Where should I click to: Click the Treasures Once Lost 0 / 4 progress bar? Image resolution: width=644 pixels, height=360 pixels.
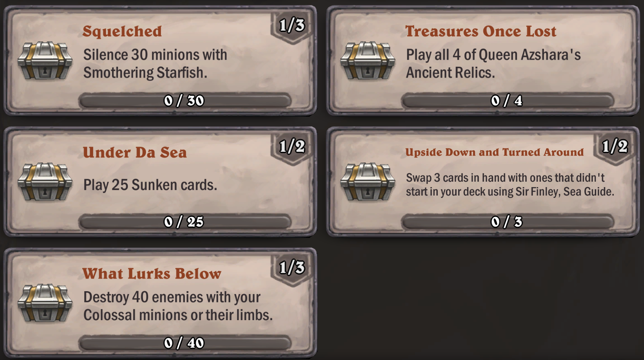coord(507,101)
